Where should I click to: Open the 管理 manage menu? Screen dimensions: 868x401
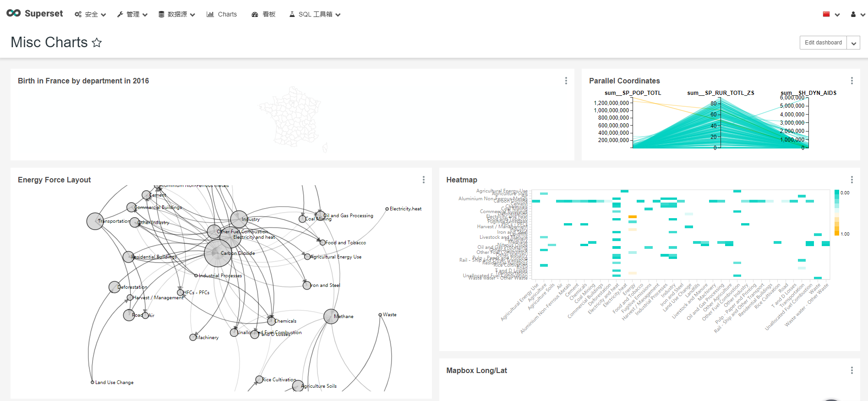pyautogui.click(x=132, y=15)
